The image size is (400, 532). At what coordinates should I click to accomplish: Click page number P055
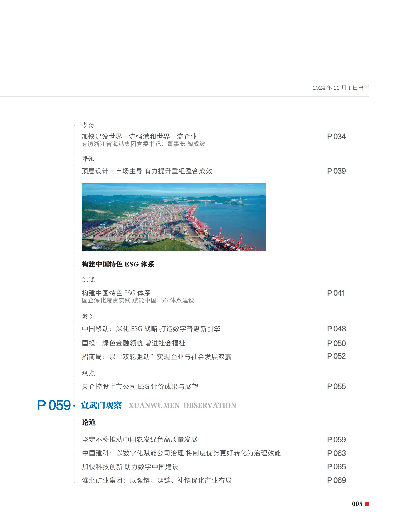tap(336, 387)
